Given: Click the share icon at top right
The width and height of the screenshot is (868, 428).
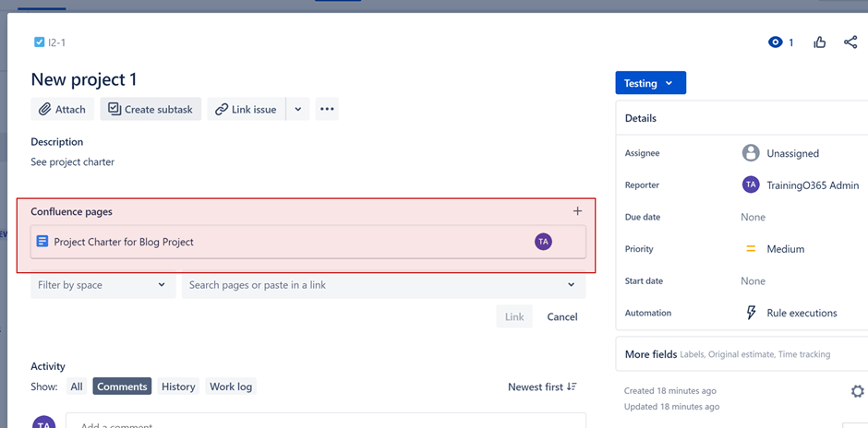Looking at the screenshot, I should pyautogui.click(x=850, y=42).
